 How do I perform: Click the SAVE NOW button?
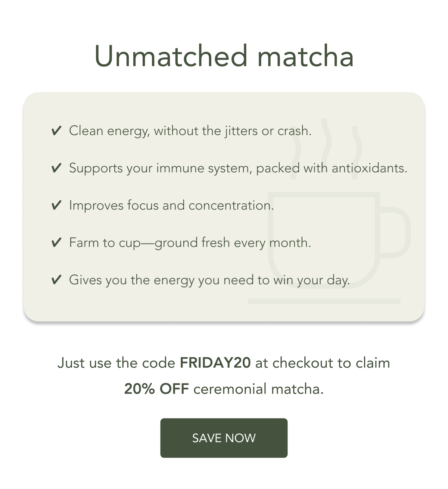coord(224,438)
